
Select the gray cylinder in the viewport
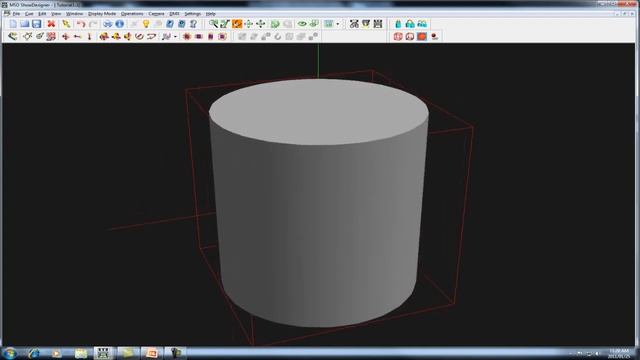click(318, 203)
